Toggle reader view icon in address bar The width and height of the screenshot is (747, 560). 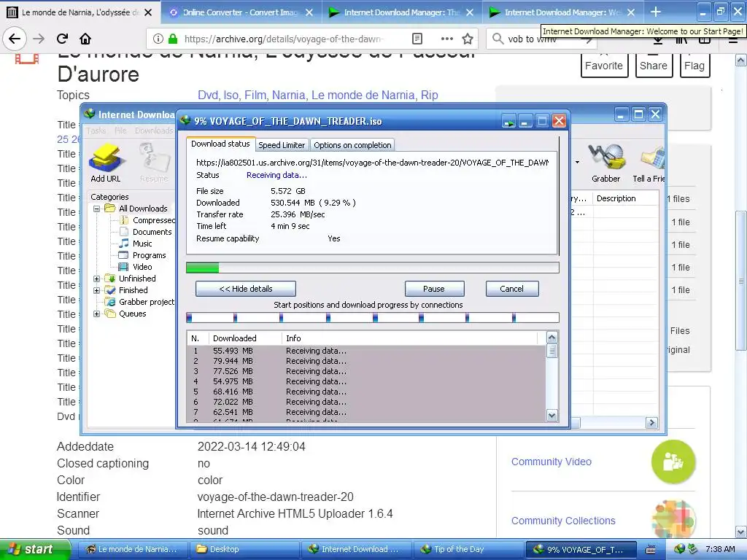(417, 39)
